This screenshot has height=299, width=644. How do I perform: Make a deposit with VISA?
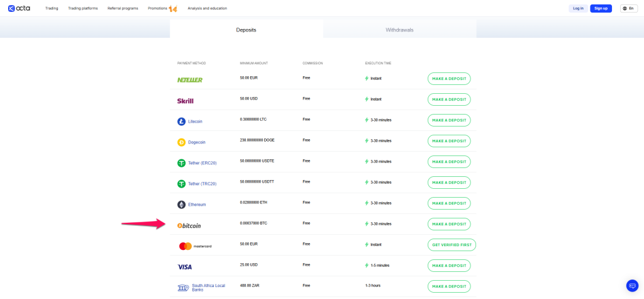(x=449, y=266)
